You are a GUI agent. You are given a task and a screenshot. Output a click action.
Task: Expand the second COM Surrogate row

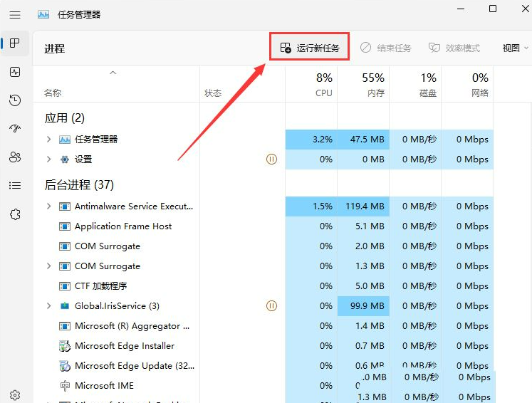pos(49,266)
